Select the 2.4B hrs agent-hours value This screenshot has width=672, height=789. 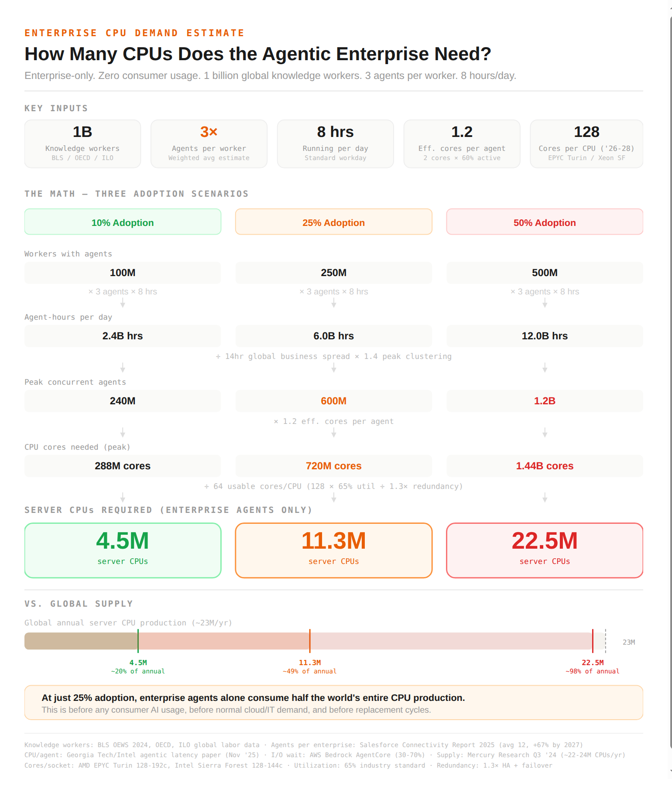point(123,336)
